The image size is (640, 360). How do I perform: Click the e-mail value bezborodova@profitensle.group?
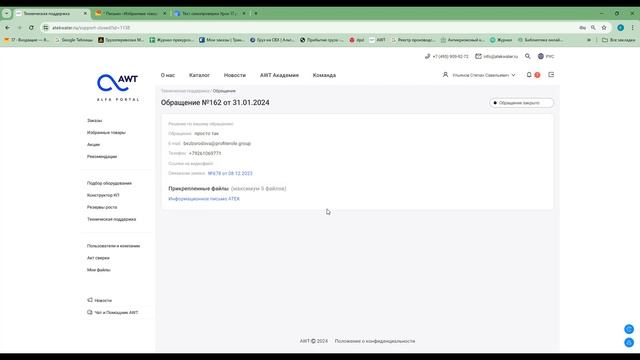[217, 143]
